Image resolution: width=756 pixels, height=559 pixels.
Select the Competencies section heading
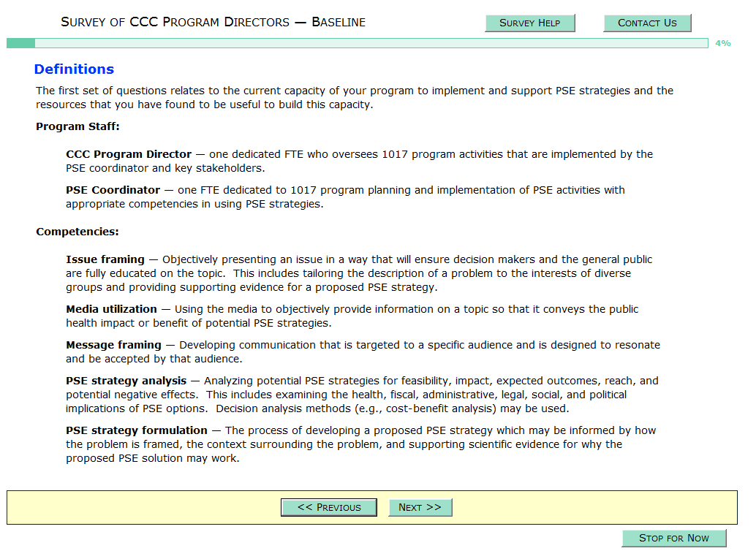[x=78, y=232]
